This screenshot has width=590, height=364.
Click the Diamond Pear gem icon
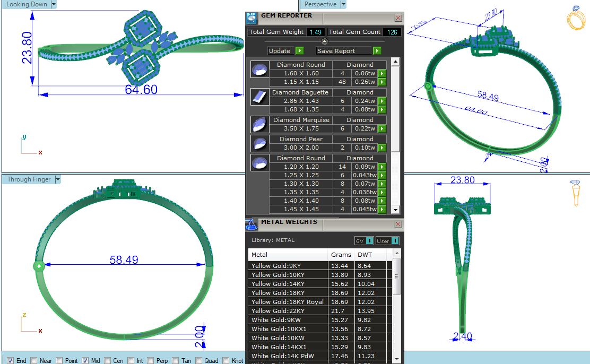pyautogui.click(x=258, y=143)
